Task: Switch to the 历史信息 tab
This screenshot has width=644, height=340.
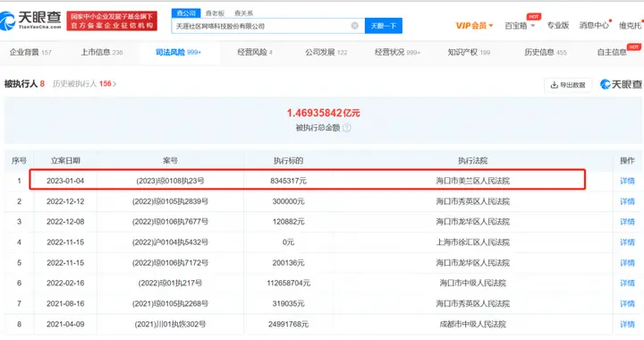Action: point(546,52)
